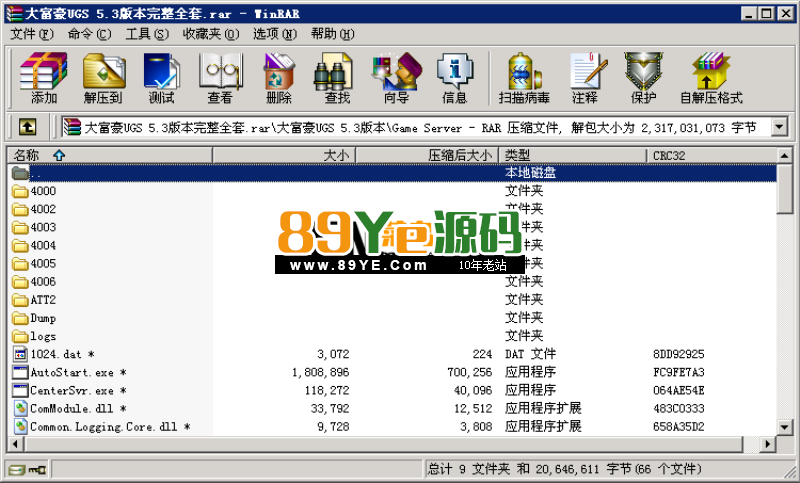The image size is (800, 483).
Task: Click the 添加 (Add) toolbar icon
Action: 43,78
